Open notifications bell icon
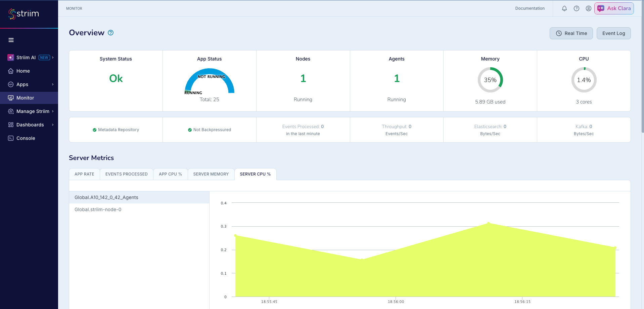 564,8
